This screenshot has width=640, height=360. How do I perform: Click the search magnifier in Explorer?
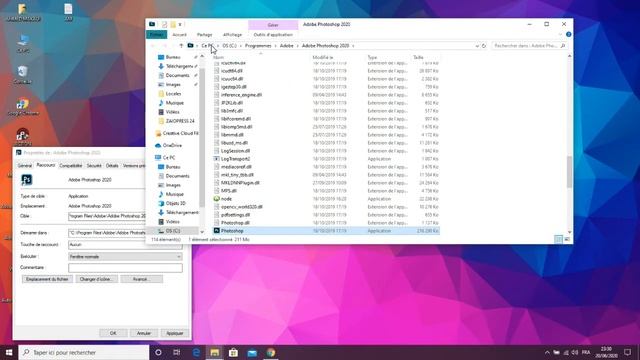(563, 46)
